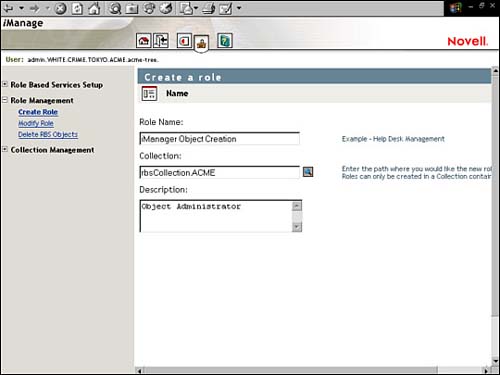
Task: Click the Role Name input field
Action: (220, 139)
